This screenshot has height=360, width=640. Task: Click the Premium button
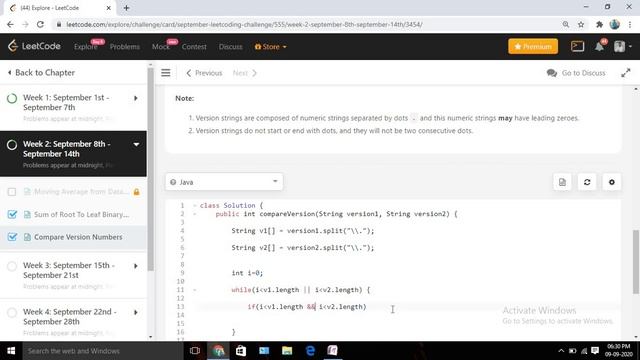click(533, 47)
